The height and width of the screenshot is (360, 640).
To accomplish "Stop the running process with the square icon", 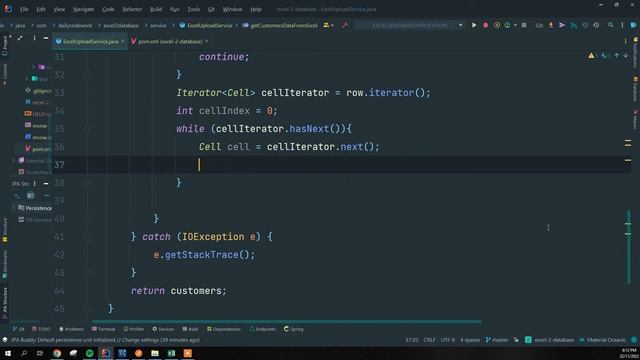I will tap(524, 25).
